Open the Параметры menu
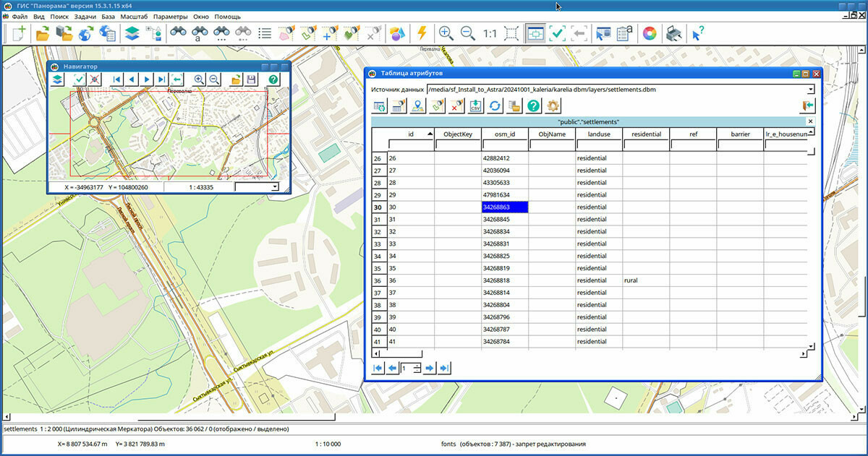This screenshot has height=456, width=868. (170, 16)
